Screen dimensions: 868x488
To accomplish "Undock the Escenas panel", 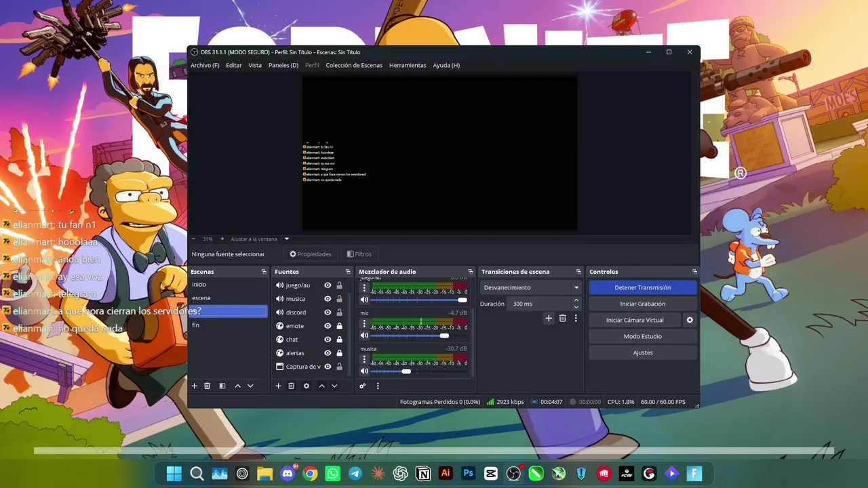I will coord(264,272).
